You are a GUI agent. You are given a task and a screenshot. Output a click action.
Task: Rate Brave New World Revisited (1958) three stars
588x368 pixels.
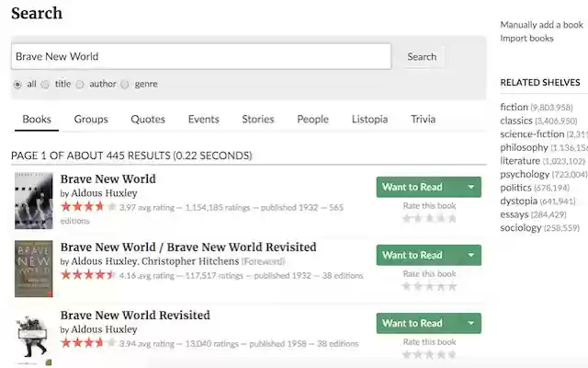click(x=429, y=354)
